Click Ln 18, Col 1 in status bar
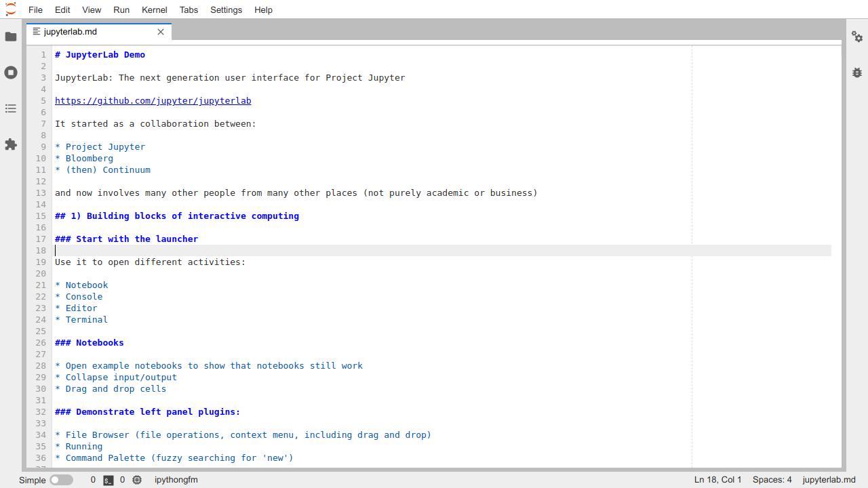The height and width of the screenshot is (488, 868). coord(718,480)
